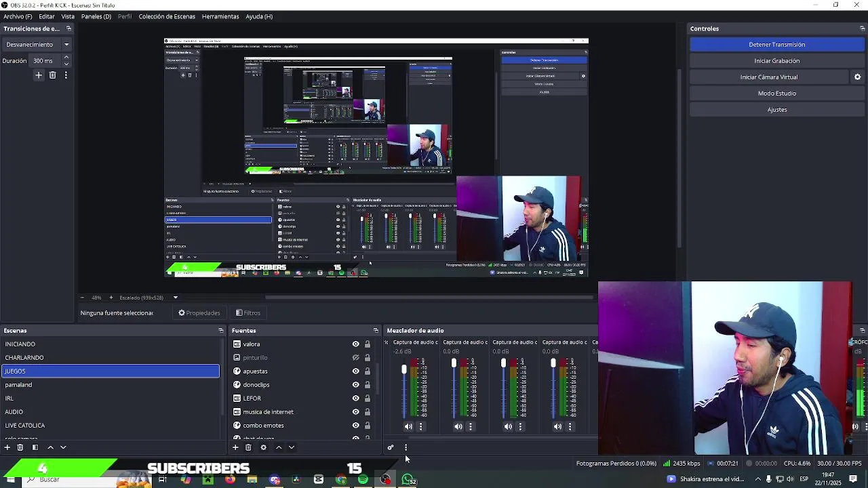The height and width of the screenshot is (488, 868).
Task: Open transition properties three-dot menu
Action: [66, 75]
